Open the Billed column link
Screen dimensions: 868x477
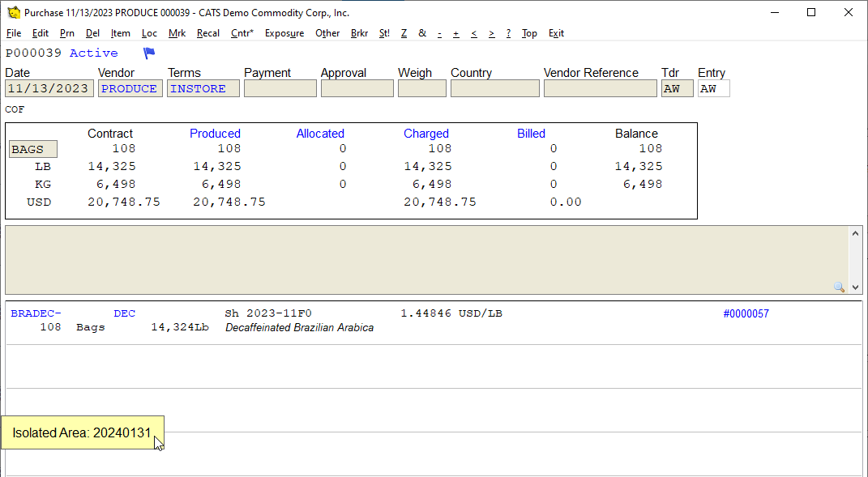tap(531, 134)
